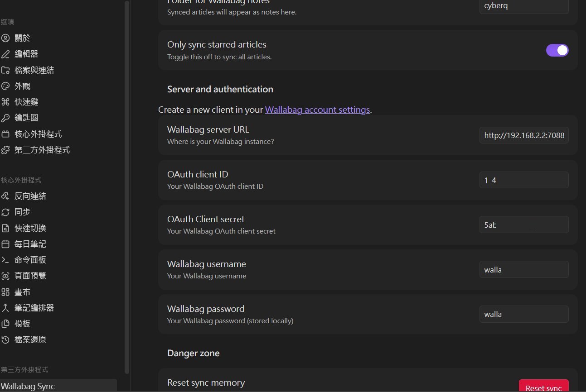586x392 pixels.
Task: Click the Hotkeys (快速鍵) command icon
Action: click(x=5, y=102)
